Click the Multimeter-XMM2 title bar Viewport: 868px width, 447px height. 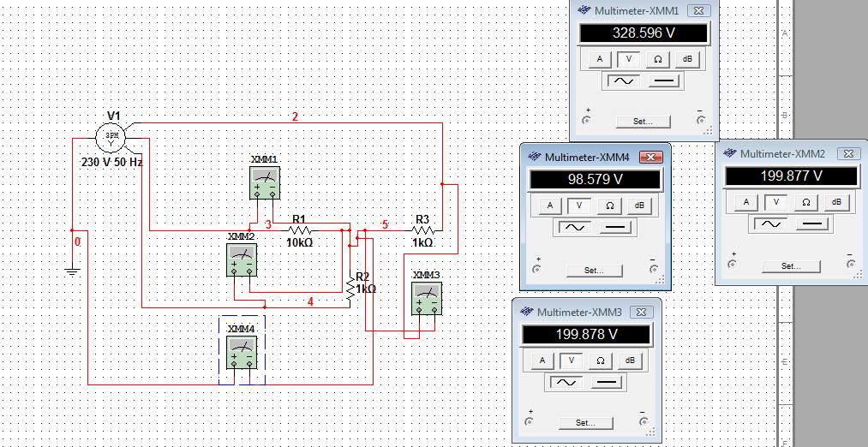pyautogui.click(x=781, y=153)
